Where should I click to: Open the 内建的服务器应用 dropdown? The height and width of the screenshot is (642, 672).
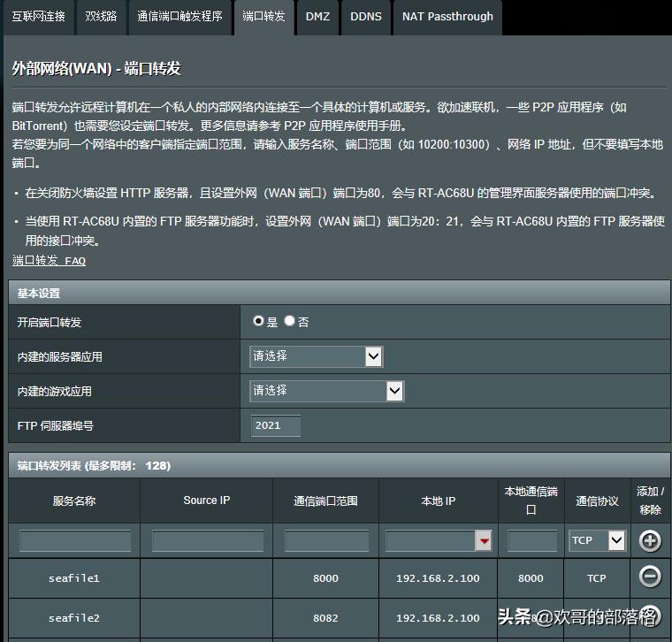(x=316, y=356)
